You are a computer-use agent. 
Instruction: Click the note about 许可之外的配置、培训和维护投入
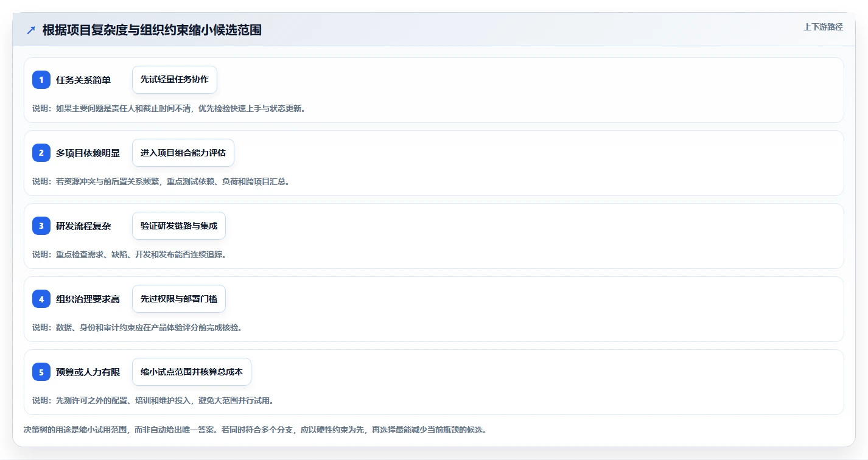[153, 400]
